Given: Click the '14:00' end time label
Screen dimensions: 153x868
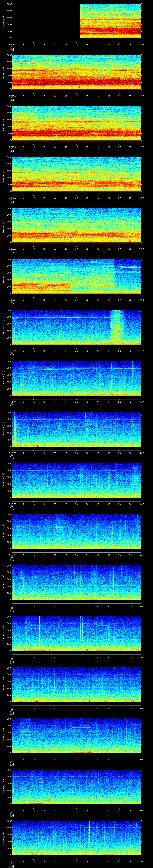Looking at the screenshot, I should [x=141, y=504].
